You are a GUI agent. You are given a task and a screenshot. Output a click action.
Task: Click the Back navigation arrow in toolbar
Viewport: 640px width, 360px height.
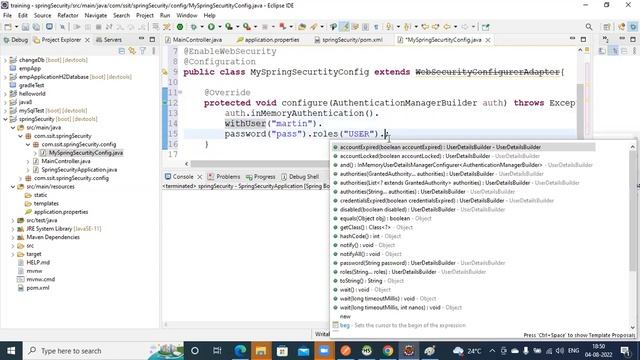click(x=447, y=27)
